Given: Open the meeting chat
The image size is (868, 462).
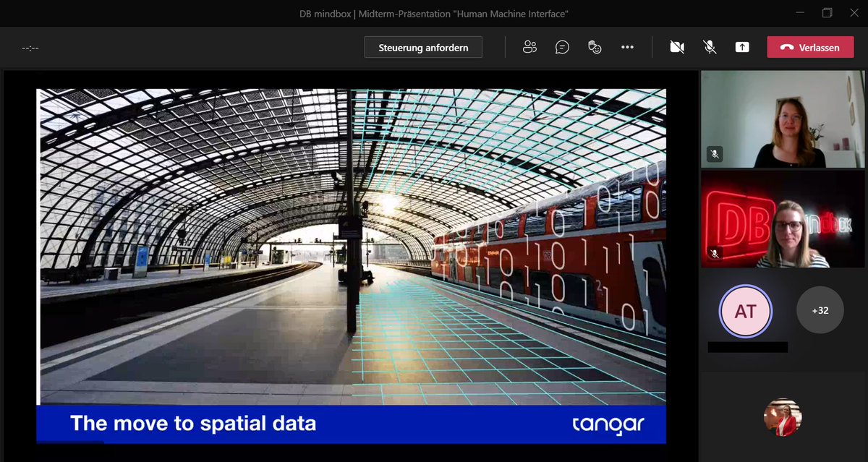Looking at the screenshot, I should (562, 47).
